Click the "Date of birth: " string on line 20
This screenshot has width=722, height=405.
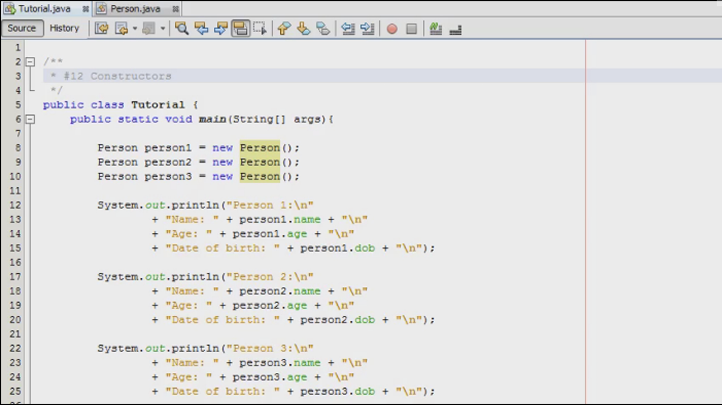coord(223,319)
